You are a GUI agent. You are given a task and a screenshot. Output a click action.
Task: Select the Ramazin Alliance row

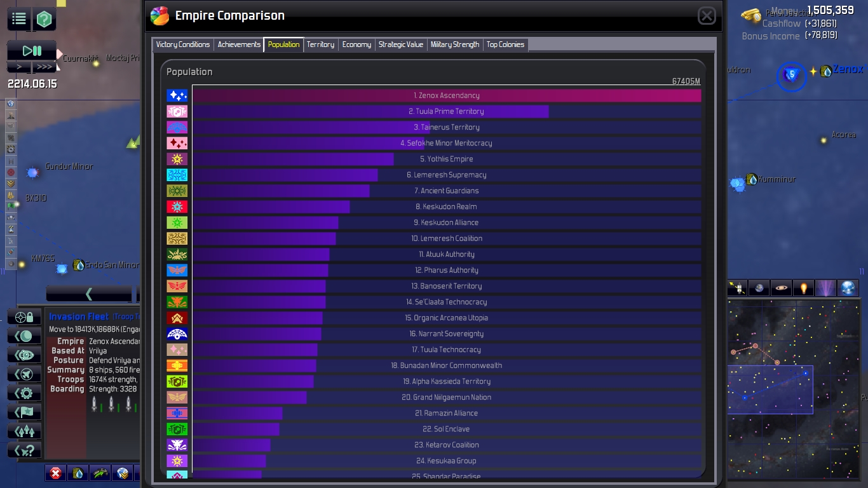click(447, 413)
